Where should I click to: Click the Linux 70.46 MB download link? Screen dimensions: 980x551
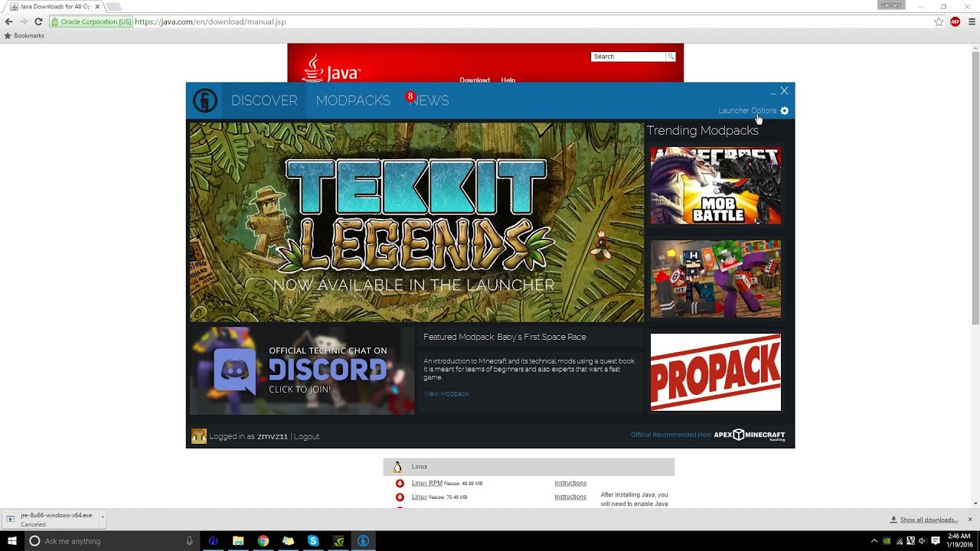click(420, 497)
